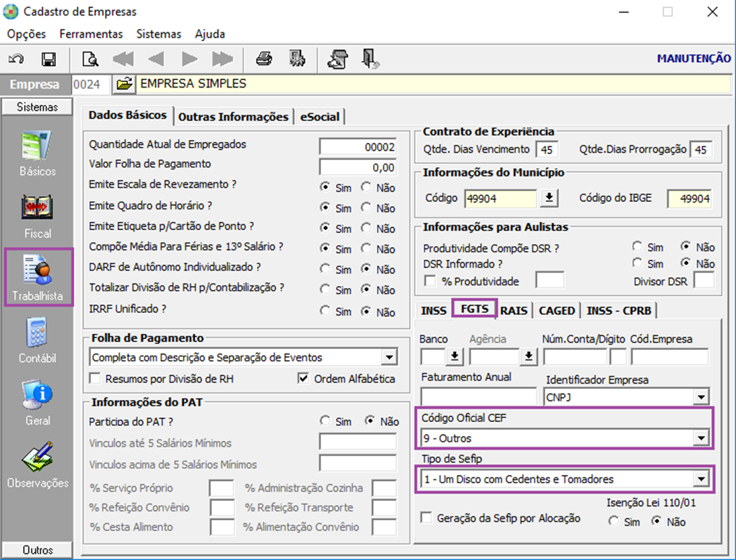
Task: Select Não for Emite Quadro de Horário
Action: point(366,207)
